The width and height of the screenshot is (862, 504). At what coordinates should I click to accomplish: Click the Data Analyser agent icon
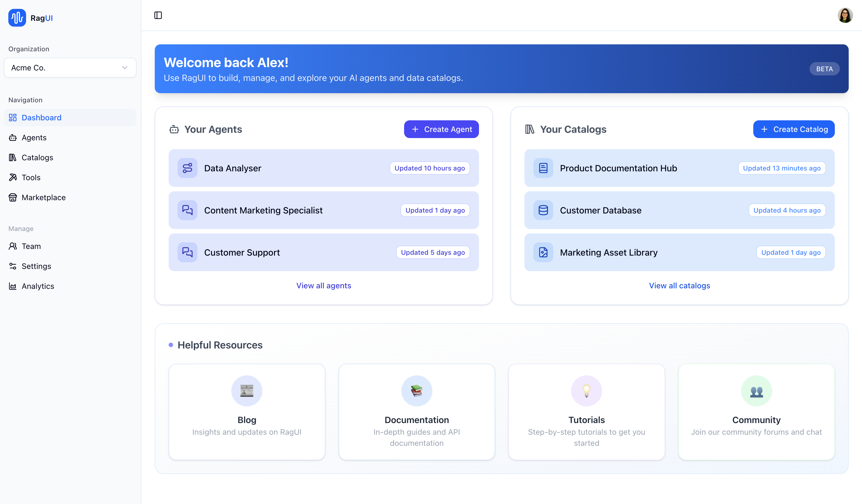(x=187, y=168)
